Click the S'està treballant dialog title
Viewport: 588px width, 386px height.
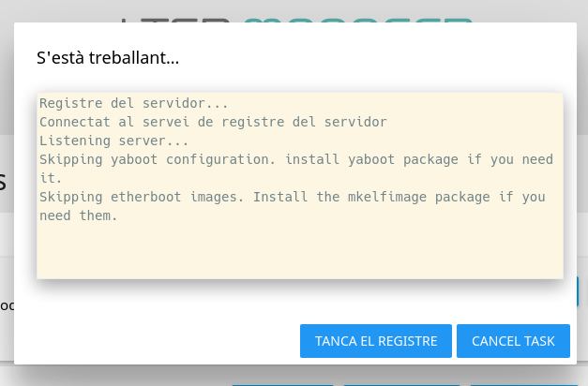coord(108,58)
